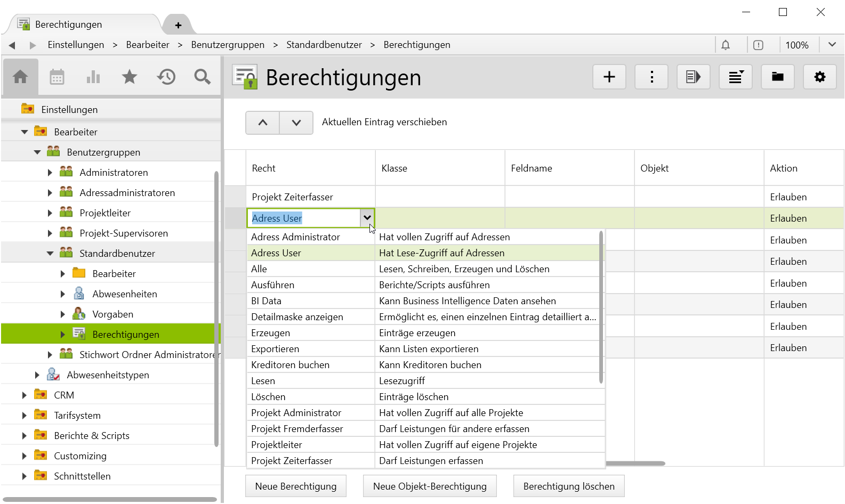Viewport: 845px width, 504px height.
Task: Click the home icon in the sidebar
Action: tap(20, 77)
